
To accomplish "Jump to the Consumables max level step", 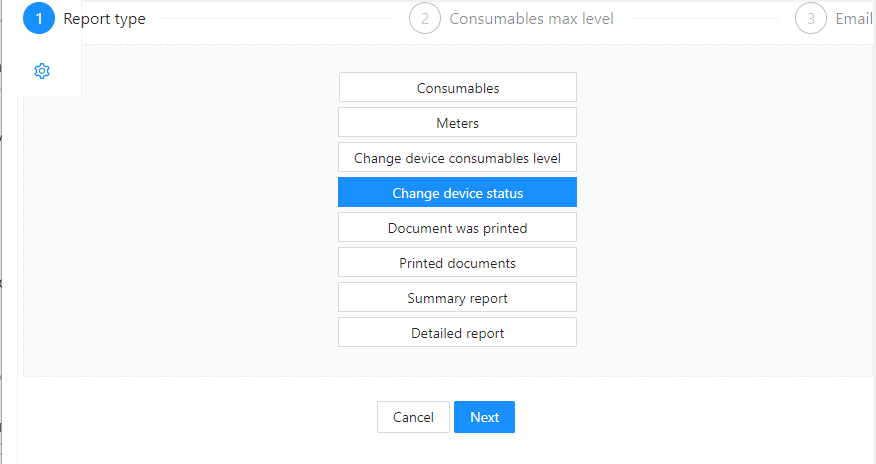I will pyautogui.click(x=531, y=19).
